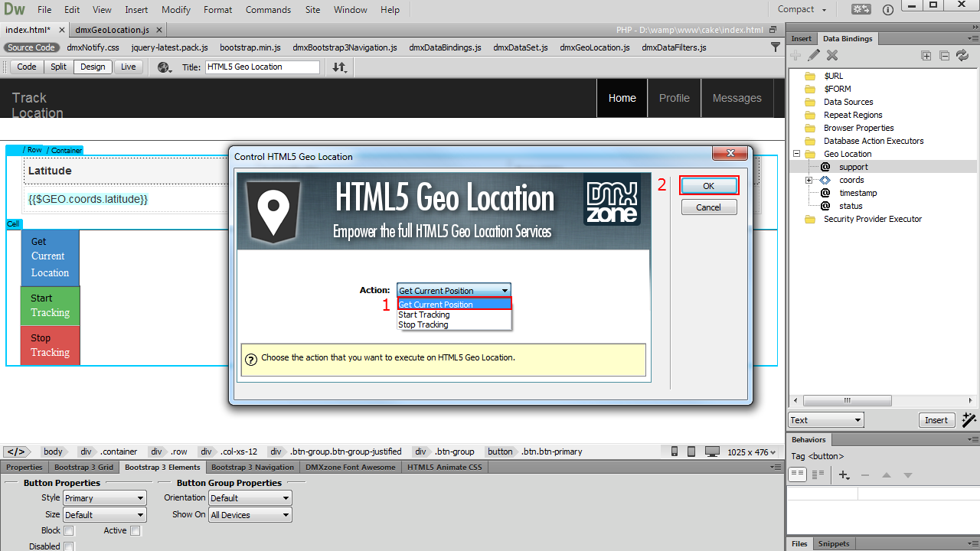Click the Messages nav link

coord(737,98)
